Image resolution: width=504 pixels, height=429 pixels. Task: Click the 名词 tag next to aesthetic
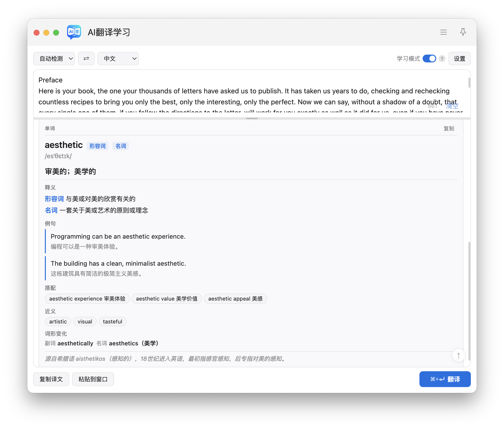pos(121,146)
